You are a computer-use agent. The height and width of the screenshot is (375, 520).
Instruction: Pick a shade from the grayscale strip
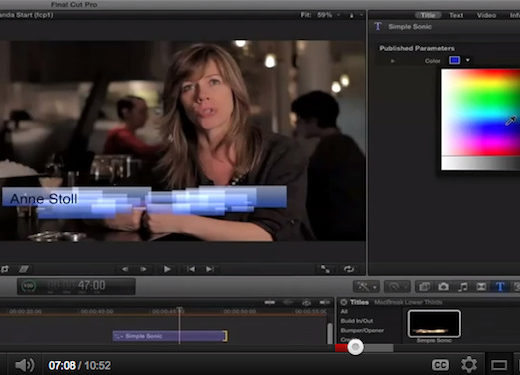[480, 163]
